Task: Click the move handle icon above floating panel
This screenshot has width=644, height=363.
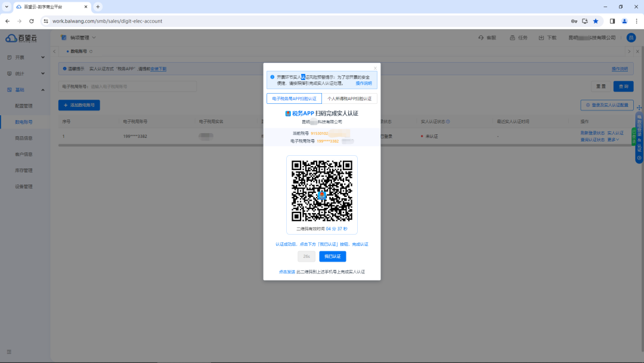Action: [639, 107]
